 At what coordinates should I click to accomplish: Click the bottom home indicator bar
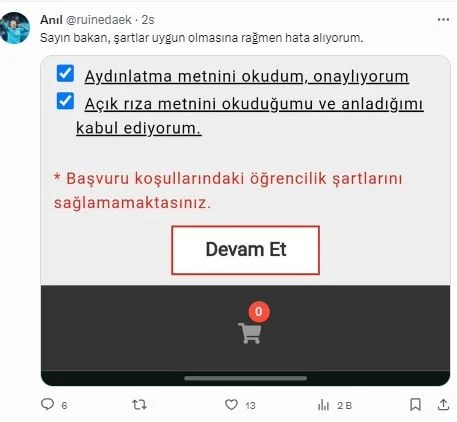245,378
